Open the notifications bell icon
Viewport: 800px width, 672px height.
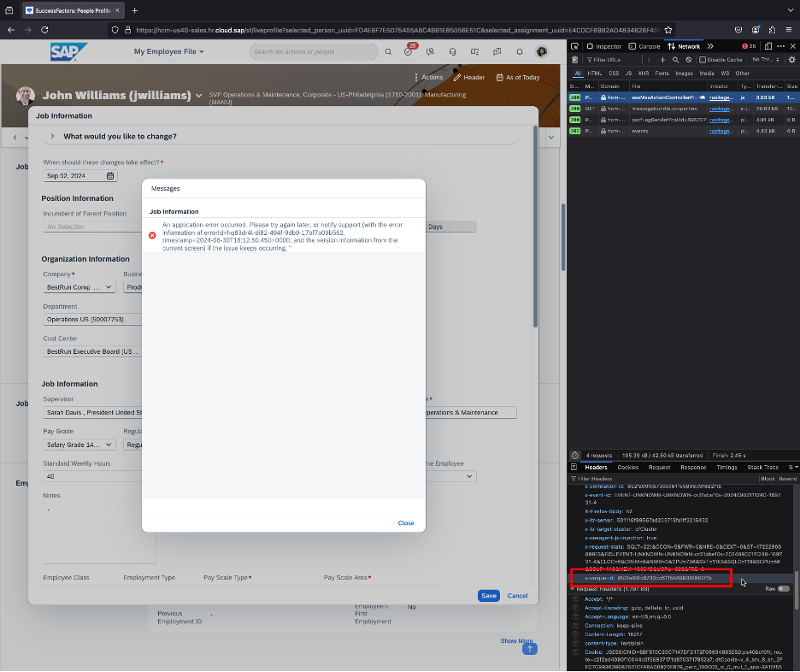tap(520, 51)
